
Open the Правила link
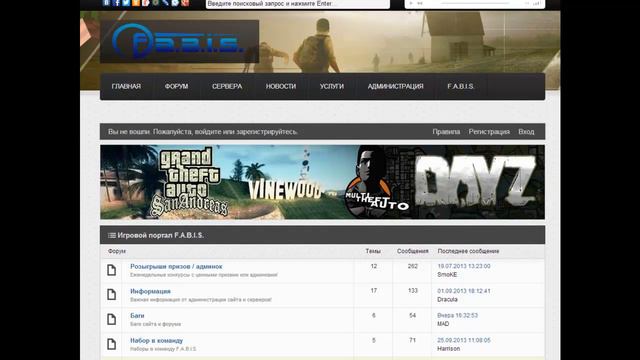point(446,132)
